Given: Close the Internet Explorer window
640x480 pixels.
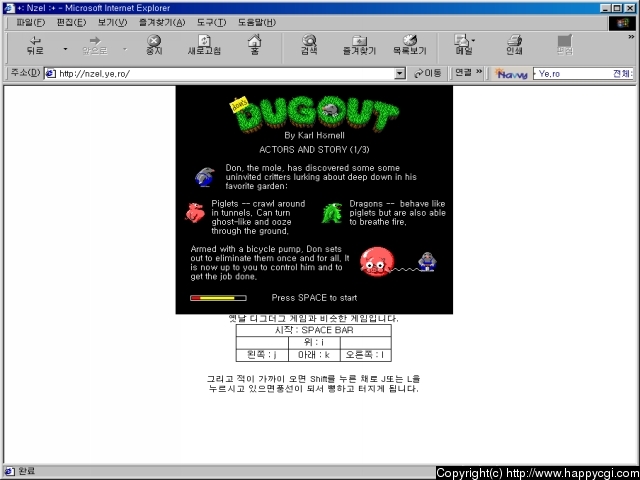Looking at the screenshot, I should 629,8.
